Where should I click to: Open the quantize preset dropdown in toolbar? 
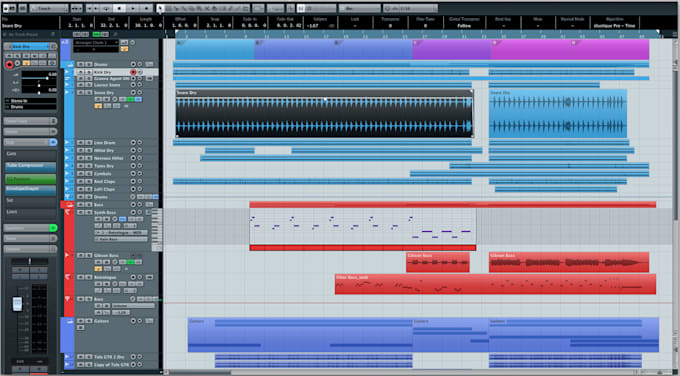[410, 8]
